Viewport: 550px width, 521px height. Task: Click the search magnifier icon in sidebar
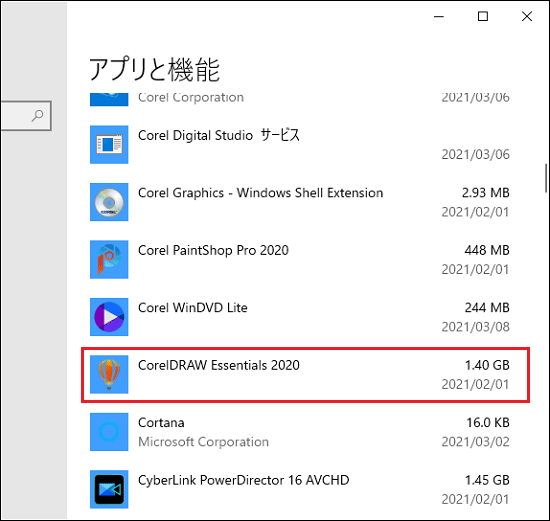37,115
